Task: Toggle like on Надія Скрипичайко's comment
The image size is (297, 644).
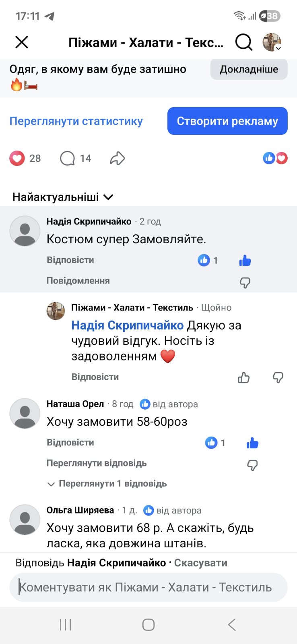Action: click(x=245, y=261)
